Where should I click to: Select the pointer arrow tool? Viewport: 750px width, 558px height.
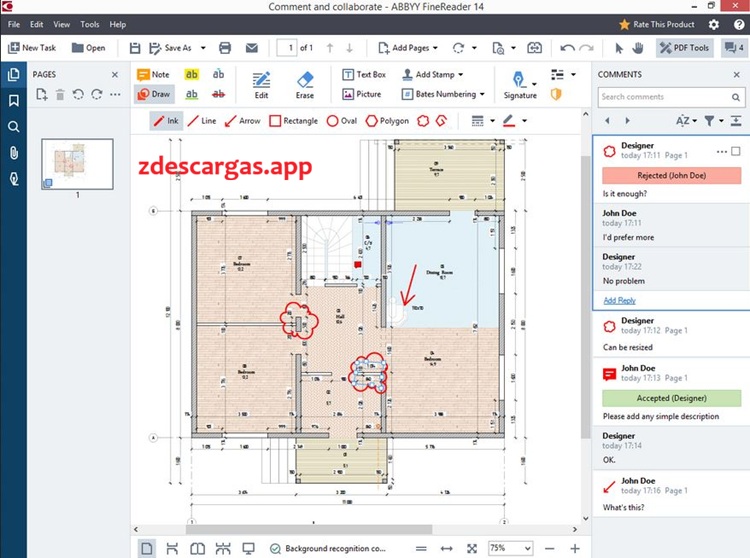click(x=619, y=48)
